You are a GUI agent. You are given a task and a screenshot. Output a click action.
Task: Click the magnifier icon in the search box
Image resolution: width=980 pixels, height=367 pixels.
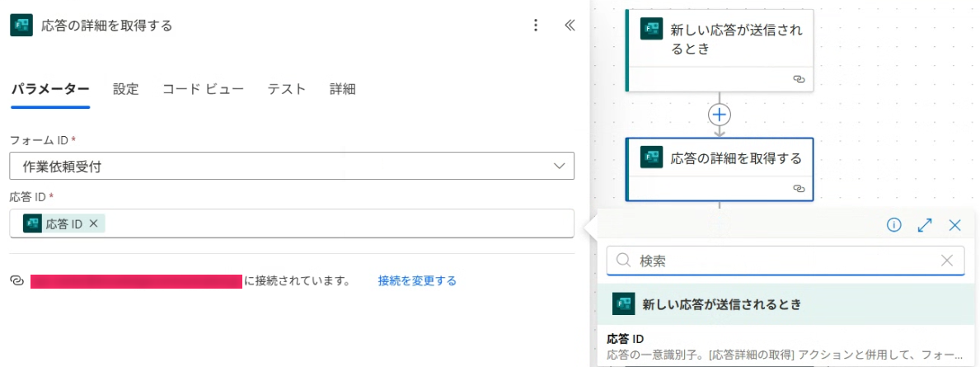623,261
